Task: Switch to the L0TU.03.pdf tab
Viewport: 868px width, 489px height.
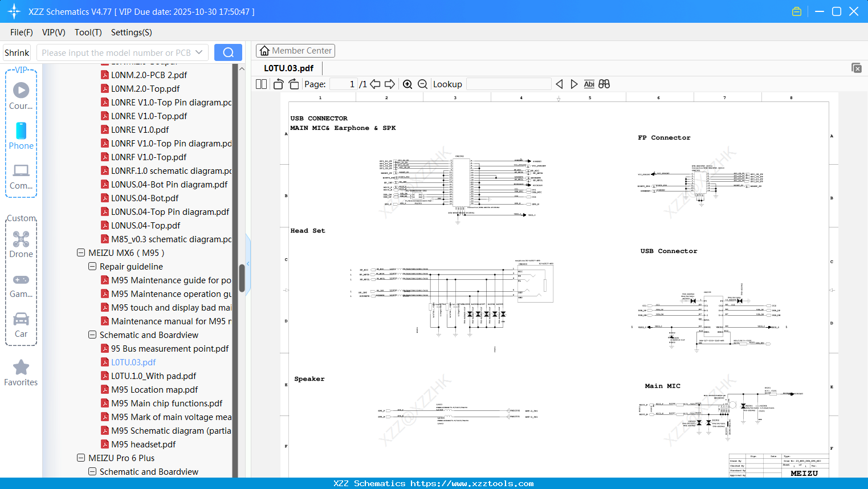Action: (x=288, y=68)
